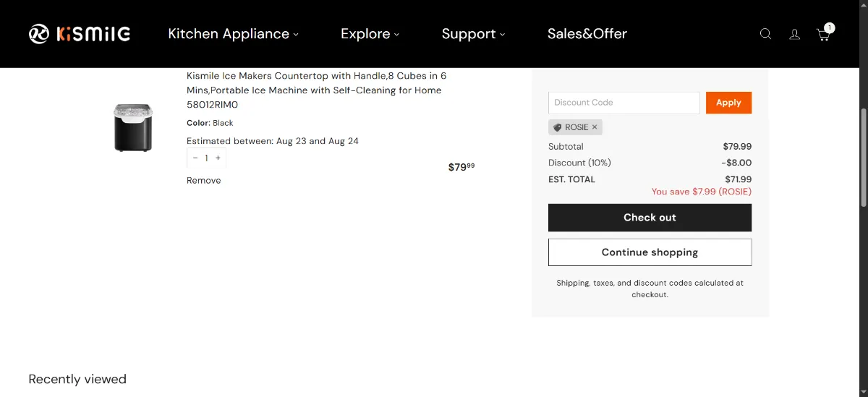Click the ROSIE discount tag
The width and height of the screenshot is (868, 397).
[575, 127]
